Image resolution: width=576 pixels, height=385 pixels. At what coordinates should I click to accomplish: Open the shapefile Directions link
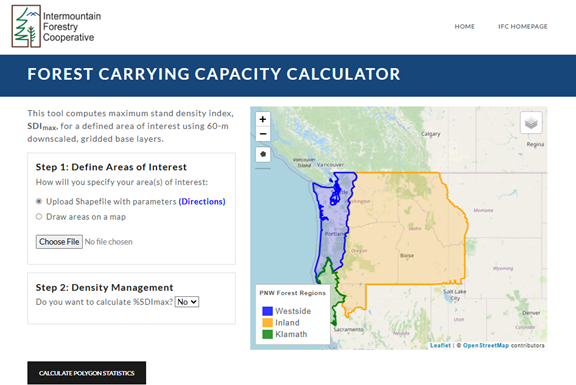[x=202, y=202]
